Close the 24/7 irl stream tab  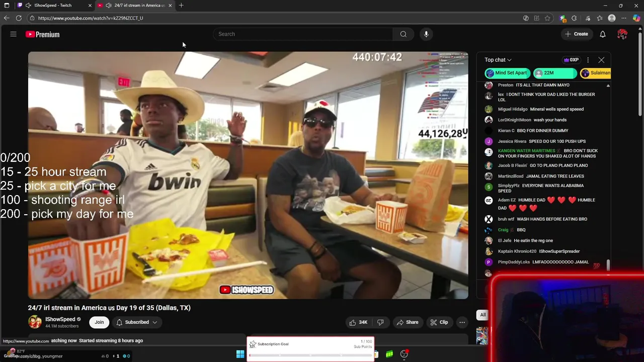(170, 6)
